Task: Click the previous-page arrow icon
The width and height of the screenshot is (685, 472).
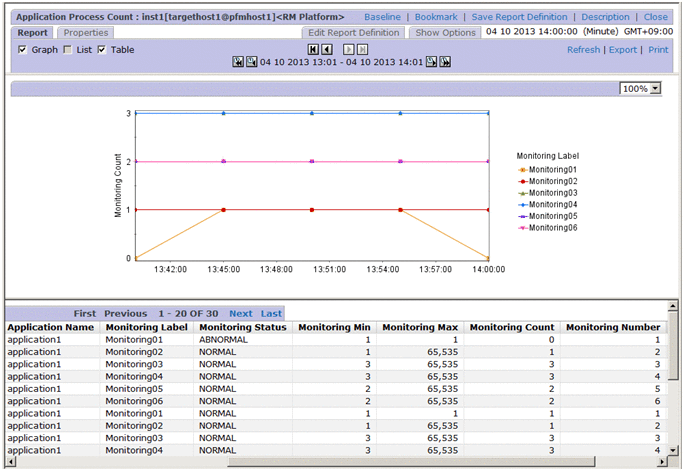Action: (327, 49)
